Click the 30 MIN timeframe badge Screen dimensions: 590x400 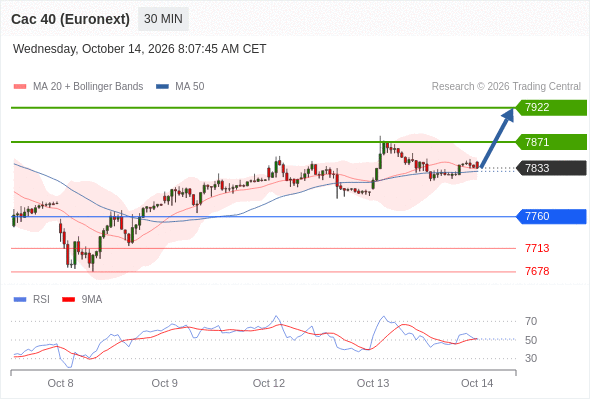point(163,19)
